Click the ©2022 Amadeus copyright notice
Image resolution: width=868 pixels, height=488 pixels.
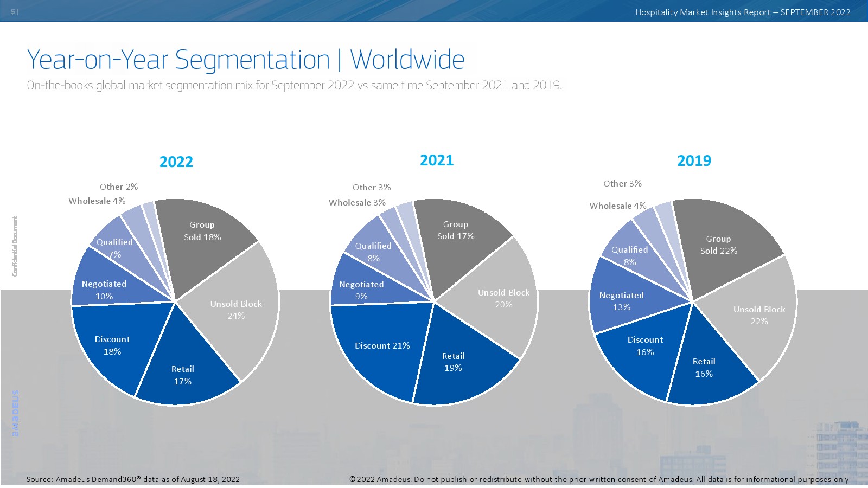(599, 479)
